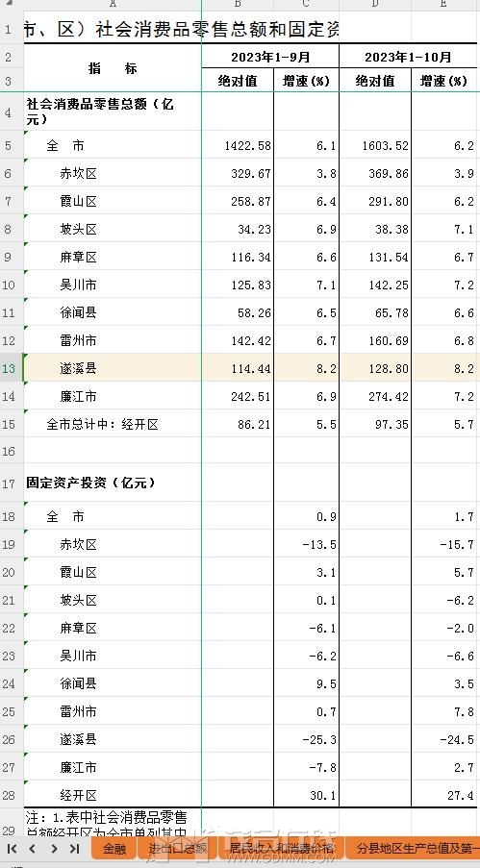Click the 2023年1-9月 header cell
The image size is (480, 868).
point(270,57)
